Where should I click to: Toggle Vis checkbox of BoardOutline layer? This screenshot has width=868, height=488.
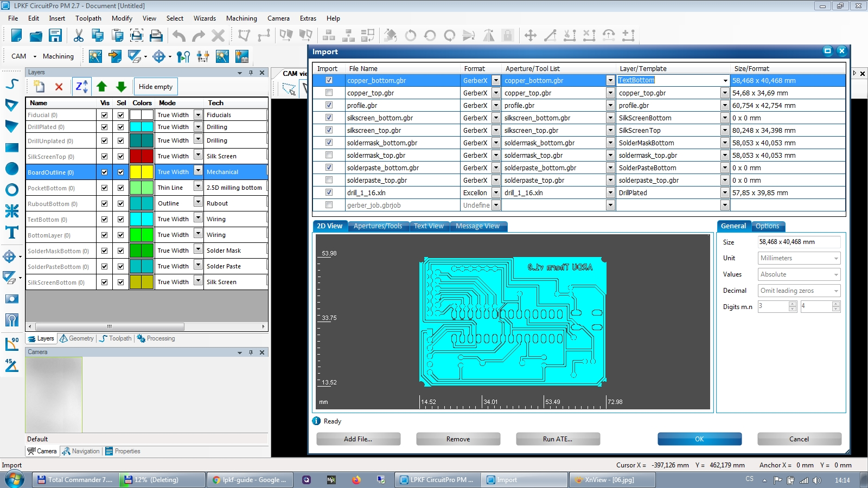[x=105, y=172]
